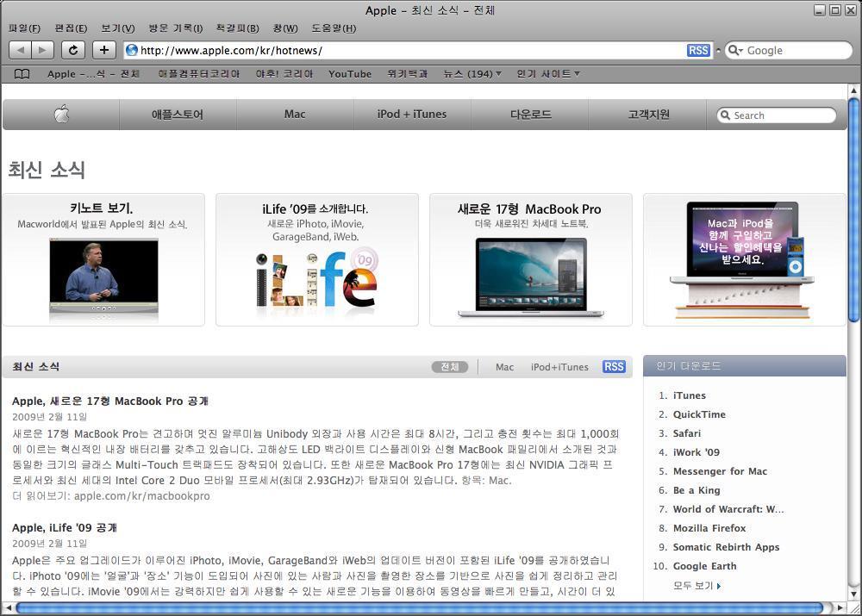The image size is (862, 616).
Task: Filter news by iPod+iTunes
Action: (x=559, y=367)
